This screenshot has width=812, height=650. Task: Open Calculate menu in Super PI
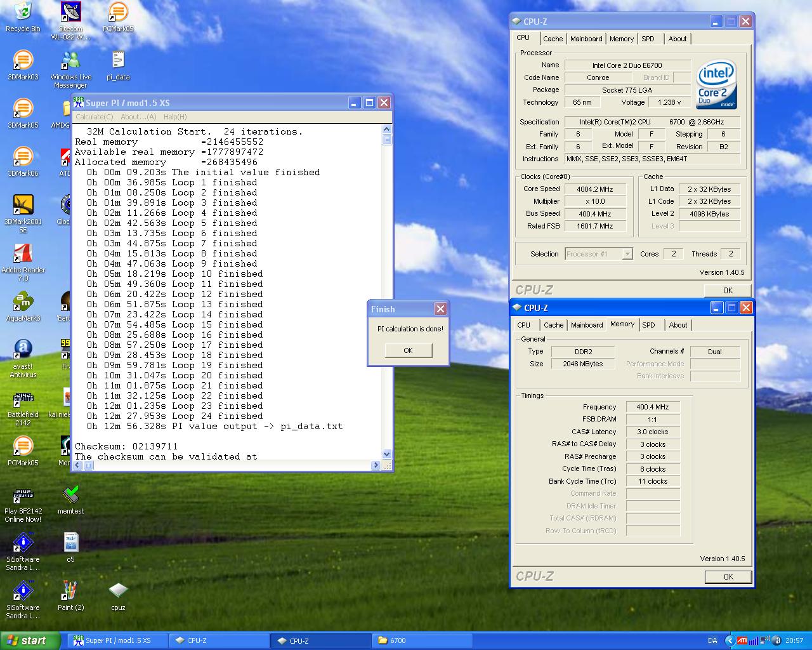tap(94, 117)
